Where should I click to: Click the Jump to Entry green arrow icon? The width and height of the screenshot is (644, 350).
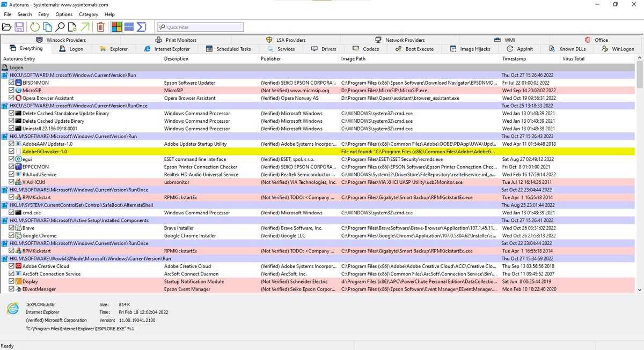(x=85, y=27)
